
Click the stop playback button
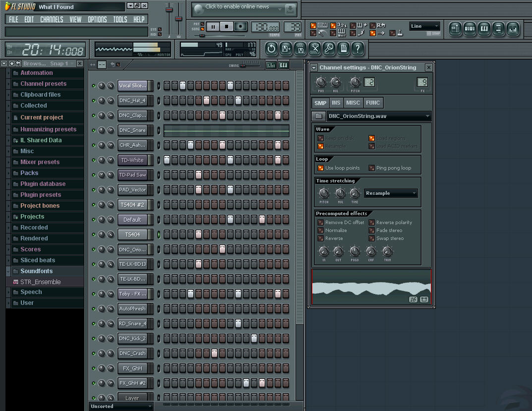[x=227, y=27]
